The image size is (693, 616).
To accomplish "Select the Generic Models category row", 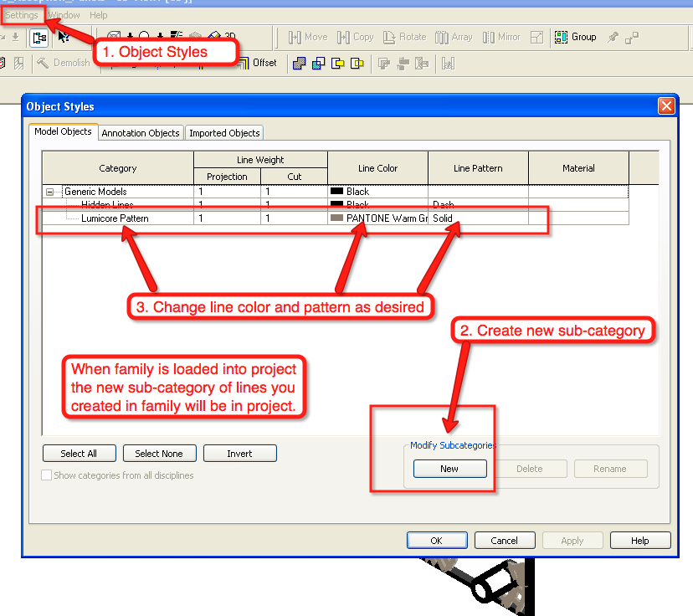I will coord(336,192).
